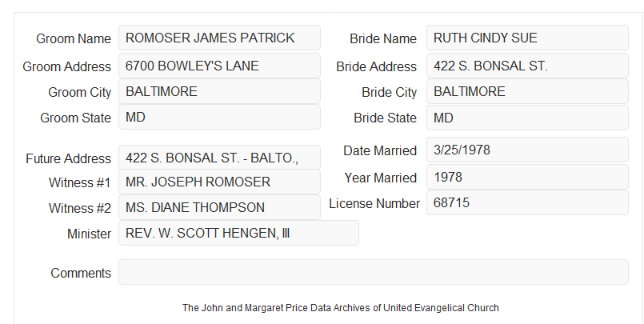The height and width of the screenshot is (324, 644).
Task: Select the Future Address field
Action: click(219, 158)
